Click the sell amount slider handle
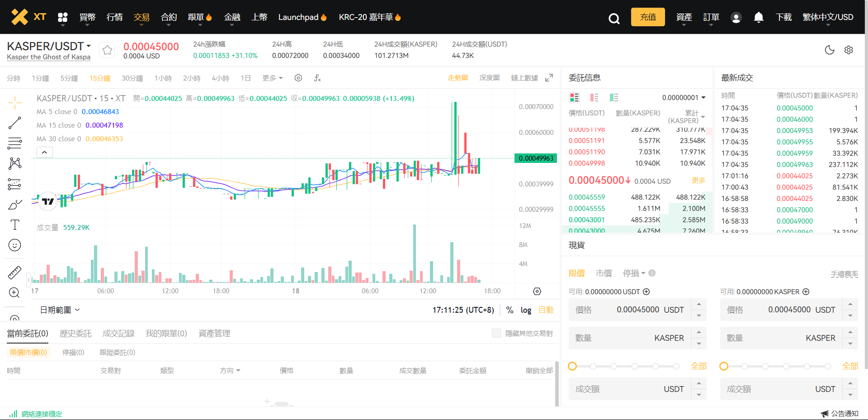The image size is (868, 420). tap(724, 366)
